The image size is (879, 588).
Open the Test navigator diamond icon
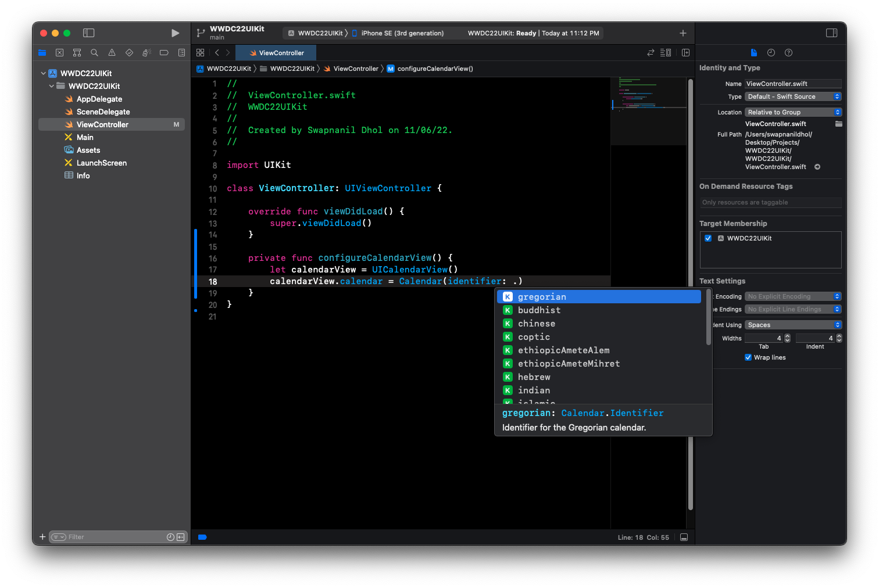coord(129,53)
